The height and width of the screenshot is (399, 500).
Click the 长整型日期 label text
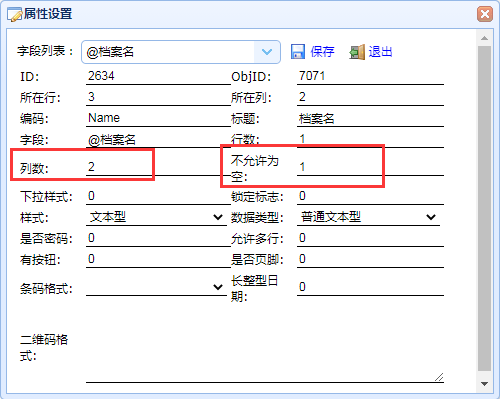click(x=255, y=288)
